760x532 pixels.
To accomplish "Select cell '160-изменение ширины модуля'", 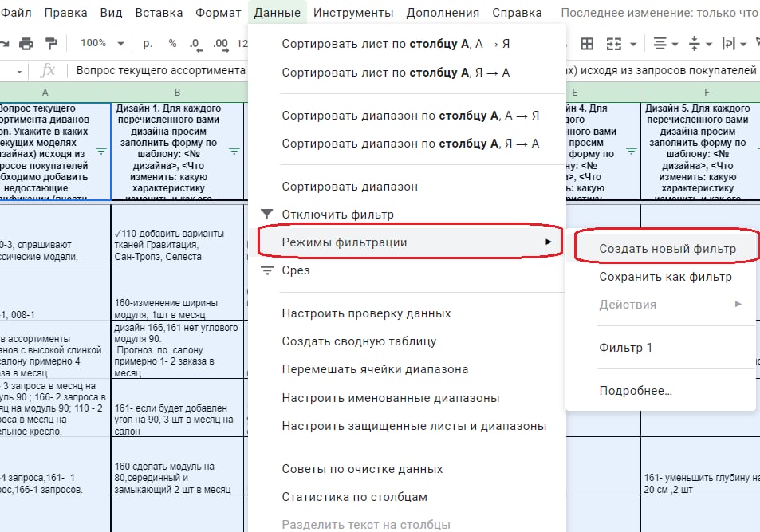I will pyautogui.click(x=177, y=291).
